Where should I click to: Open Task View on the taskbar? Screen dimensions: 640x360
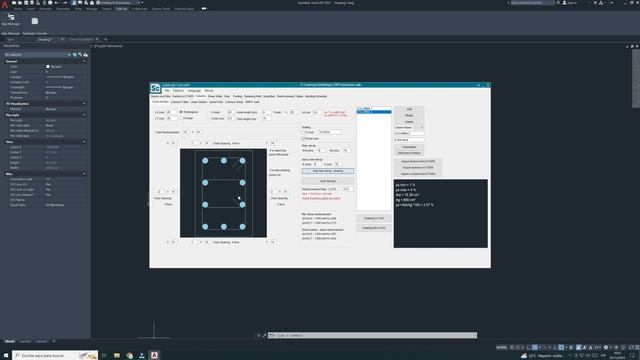104,356
